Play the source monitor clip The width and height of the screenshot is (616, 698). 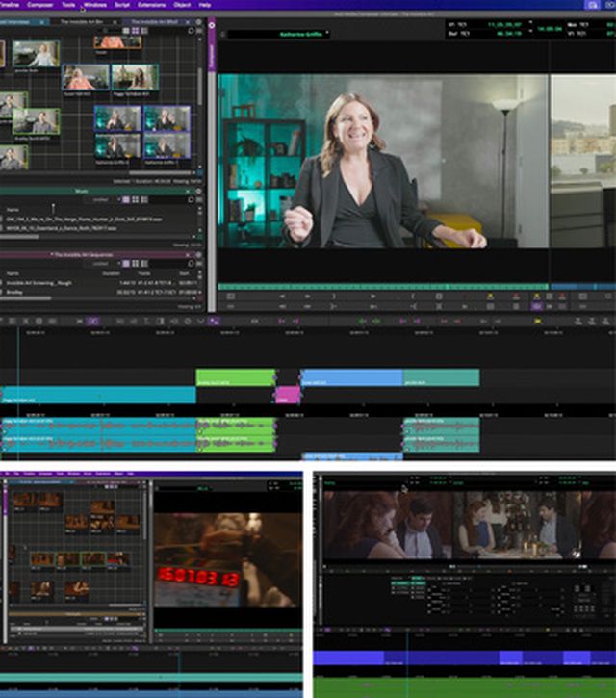coord(373,296)
